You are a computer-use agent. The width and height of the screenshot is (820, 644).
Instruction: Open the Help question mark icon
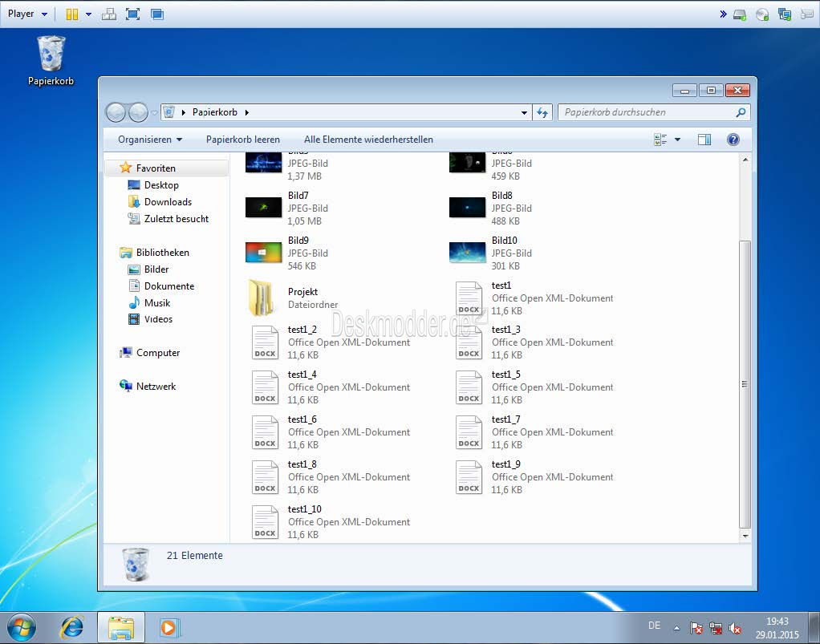[733, 140]
